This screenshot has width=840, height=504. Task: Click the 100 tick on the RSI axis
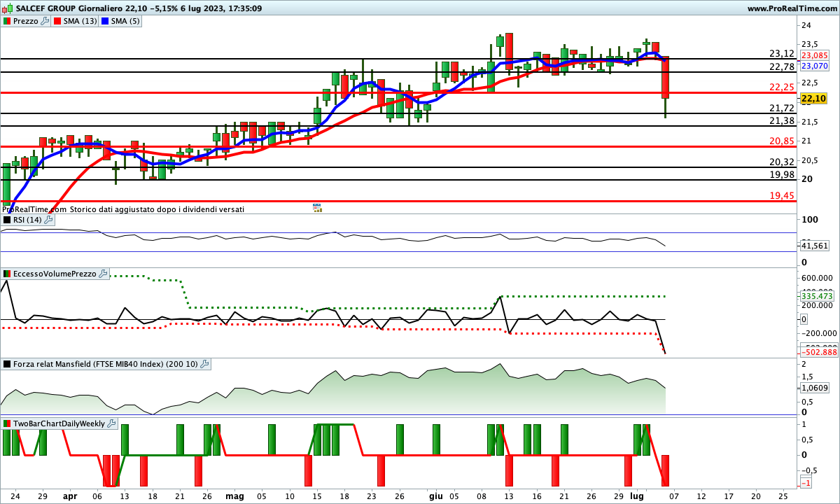pos(808,220)
